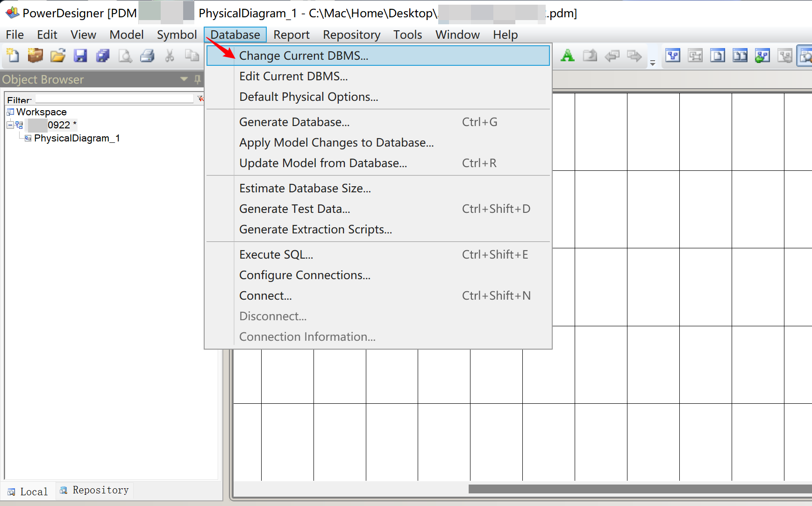The height and width of the screenshot is (506, 812).
Task: Open the Object Browser panel dropdown arrow
Action: [184, 79]
